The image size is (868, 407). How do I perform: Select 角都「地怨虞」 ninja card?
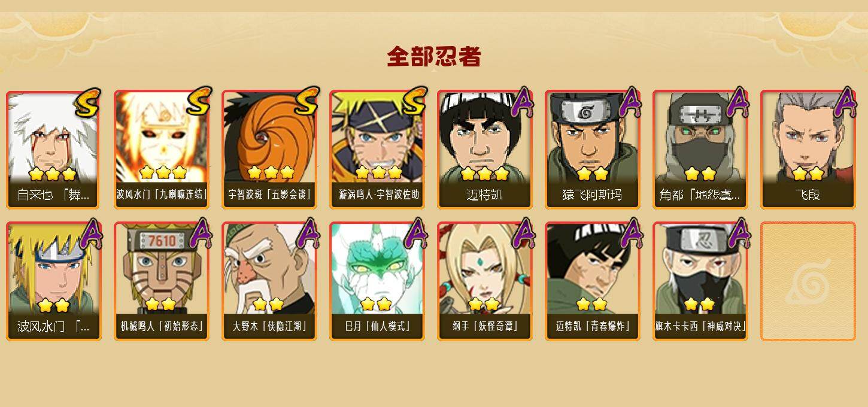(700, 150)
